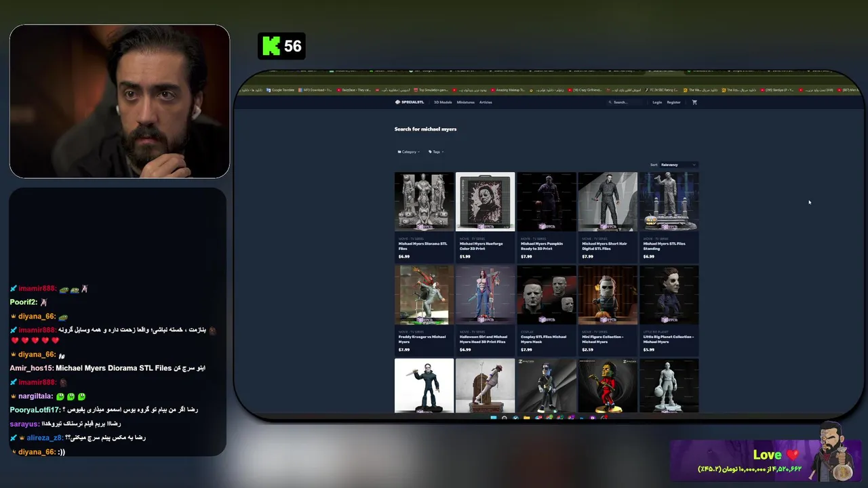Viewport: 868px width, 488px height.
Task: Open Michael Myers Diorama STL Files thumbnail
Action: [424, 201]
